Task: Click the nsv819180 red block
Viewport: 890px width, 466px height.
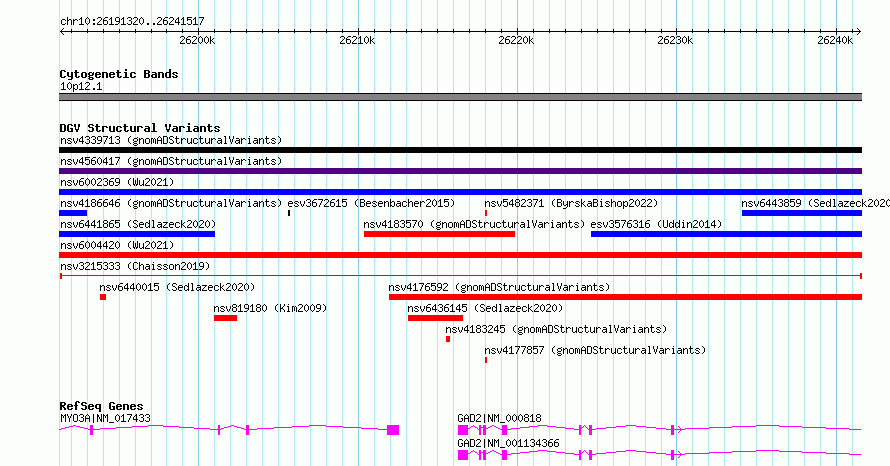Action: 225,318
